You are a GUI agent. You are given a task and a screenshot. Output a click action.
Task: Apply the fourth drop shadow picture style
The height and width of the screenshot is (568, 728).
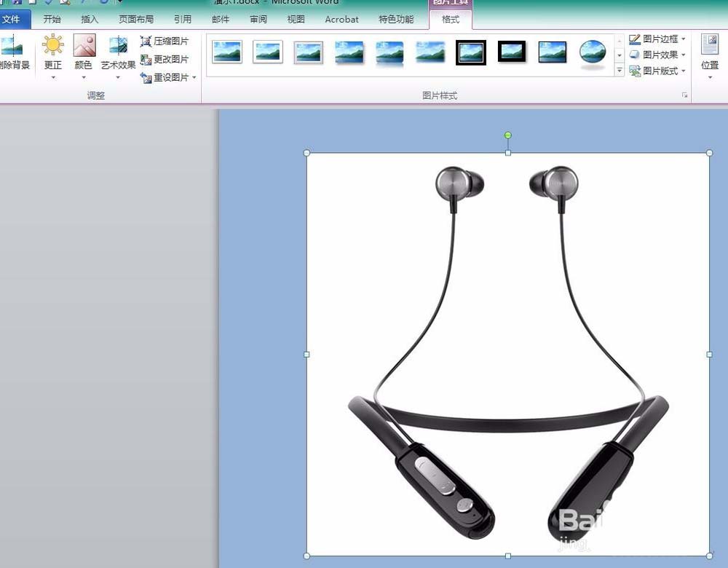pyautogui.click(x=349, y=52)
